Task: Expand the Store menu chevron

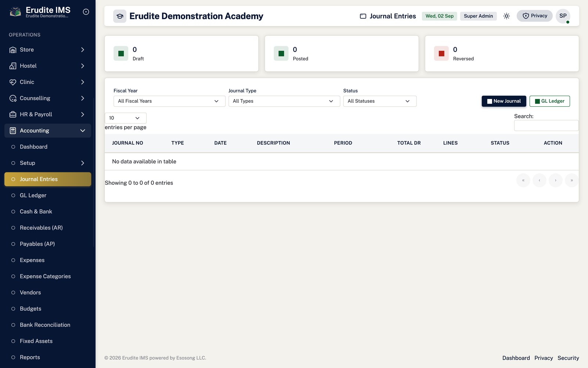Action: 83,50
